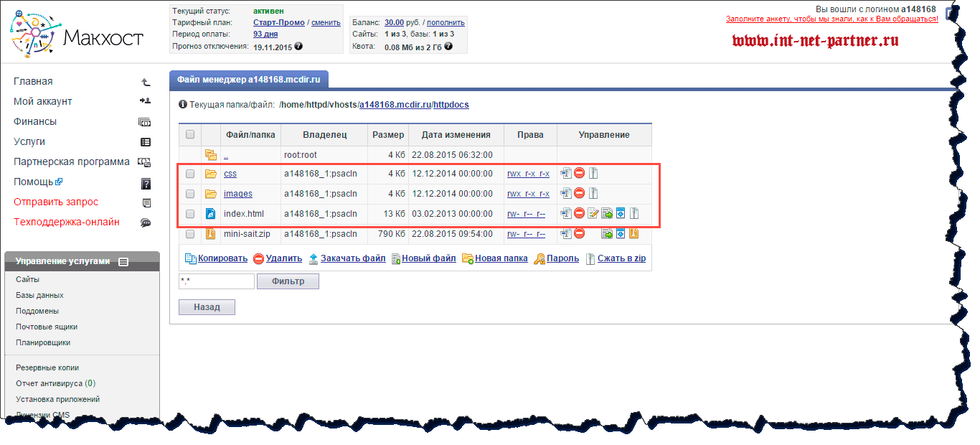Click the chat icon beside Техподдержка-онлайн
980x445 pixels.
[x=146, y=222]
